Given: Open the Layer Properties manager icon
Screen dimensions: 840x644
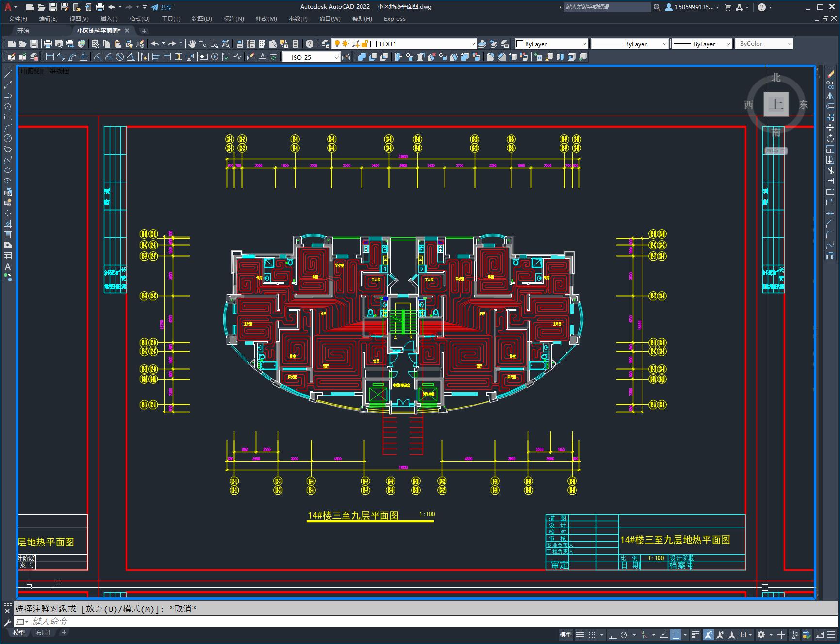Looking at the screenshot, I should pos(326,44).
